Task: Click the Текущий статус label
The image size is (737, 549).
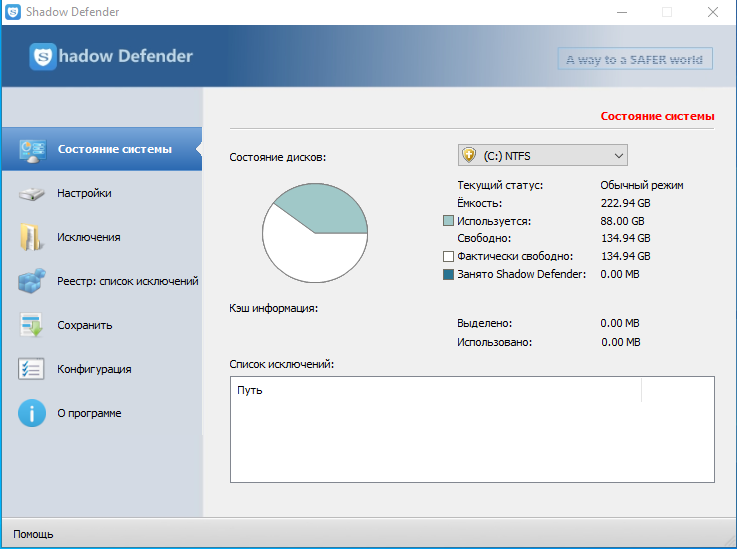Action: coord(500,185)
